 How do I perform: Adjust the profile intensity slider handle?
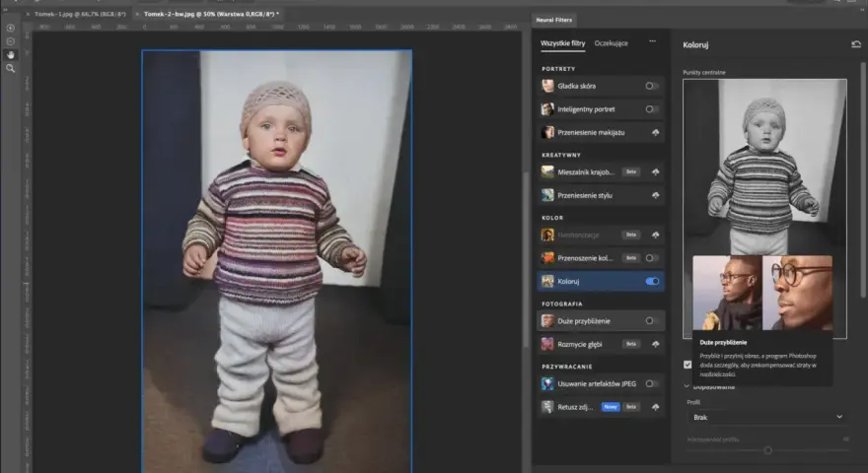tap(767, 449)
